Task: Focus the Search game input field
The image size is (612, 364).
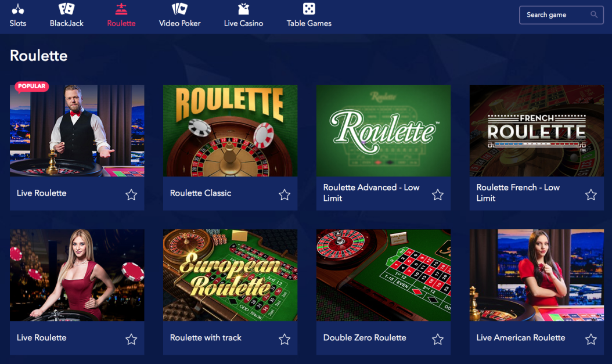Action: 561,15
